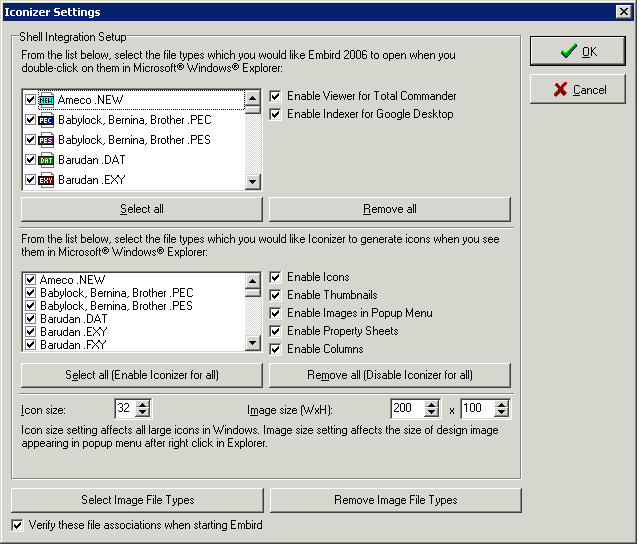Uncheck Barudan .DAT in the Iconizer list
The height and width of the screenshot is (544, 640).
coord(30,319)
